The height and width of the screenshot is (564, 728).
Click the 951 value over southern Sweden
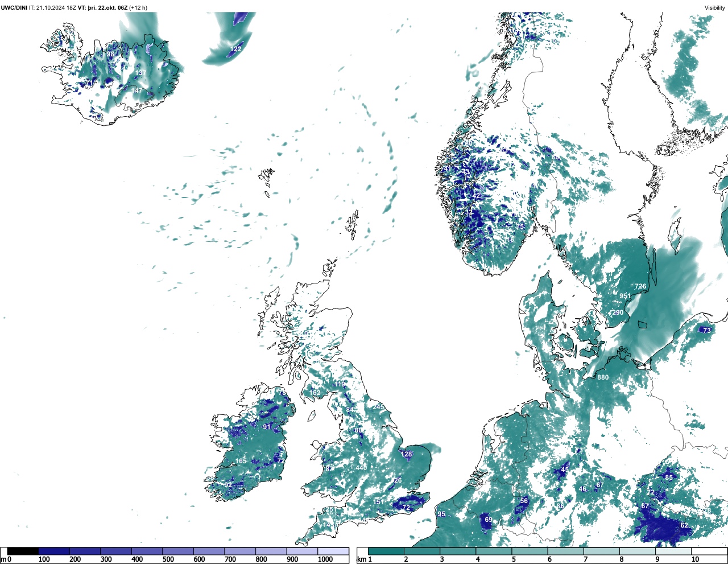625,296
